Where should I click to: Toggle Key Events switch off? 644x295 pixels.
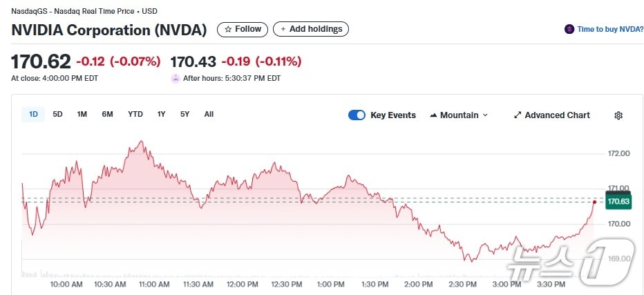357,115
